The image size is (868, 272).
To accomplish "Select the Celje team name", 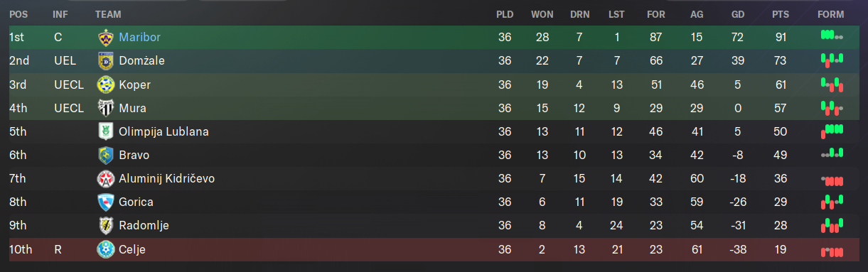I will pos(132,249).
